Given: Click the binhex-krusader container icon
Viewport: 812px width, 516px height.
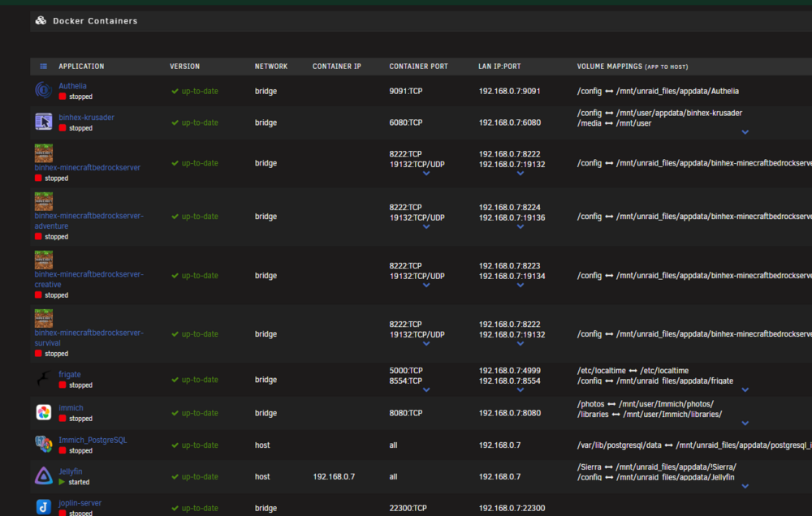Looking at the screenshot, I should 44,122.
